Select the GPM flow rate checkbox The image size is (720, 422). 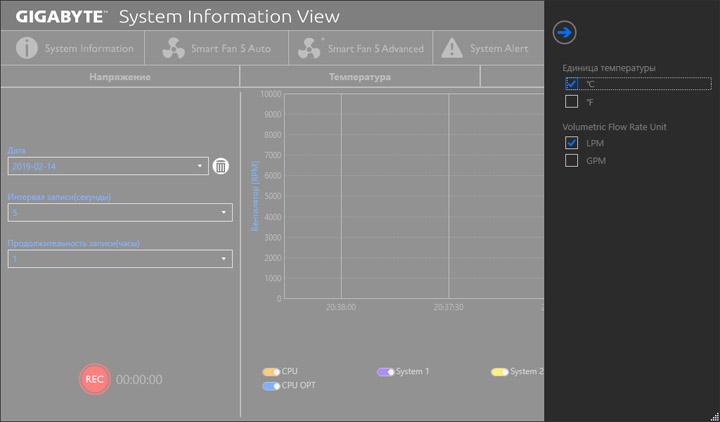click(572, 160)
